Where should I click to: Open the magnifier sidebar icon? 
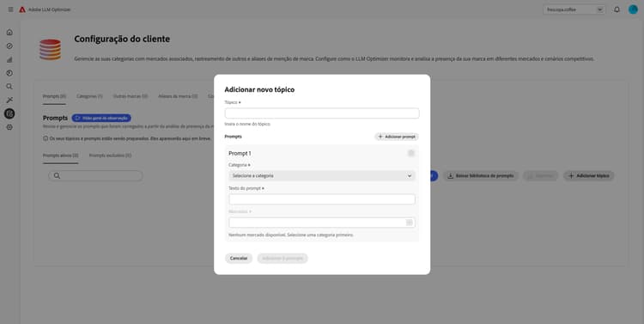(9, 87)
